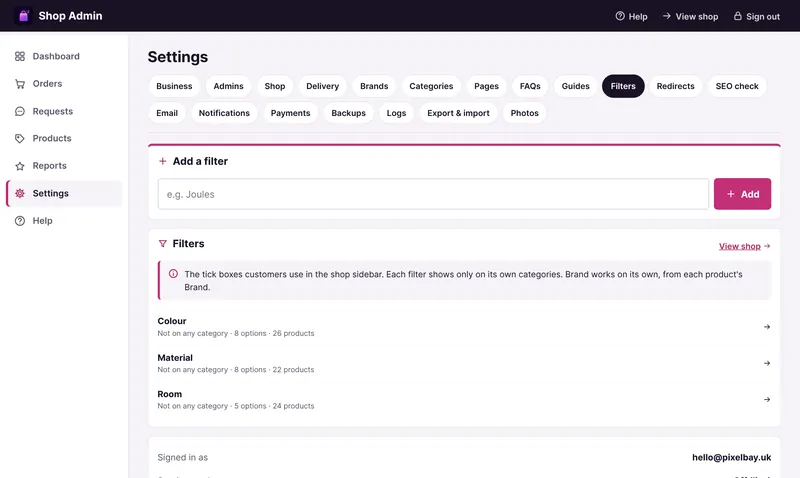Screen dimensions: 800x478
Task: Open the Photos tab
Action: pyautogui.click(x=524, y=113)
